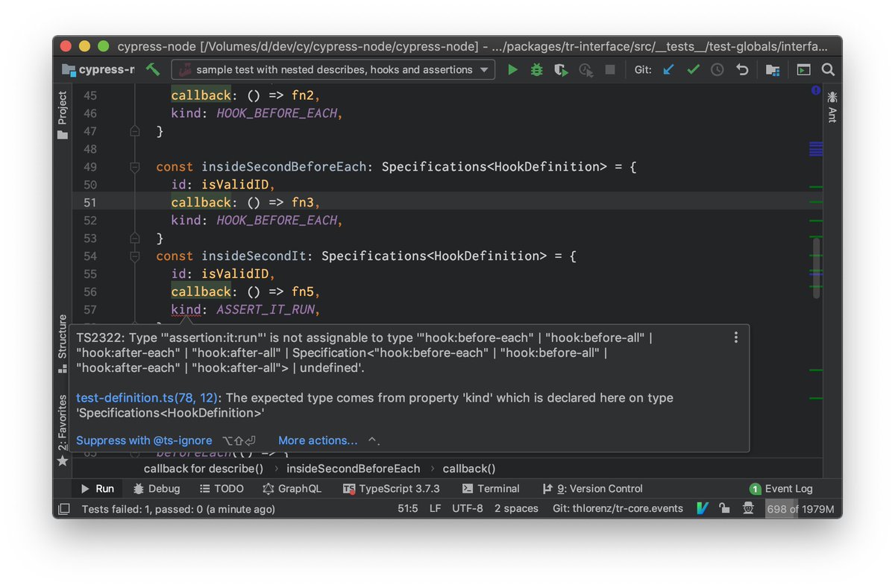
Task: Open the Favorites tool window tab
Action: (x=63, y=430)
